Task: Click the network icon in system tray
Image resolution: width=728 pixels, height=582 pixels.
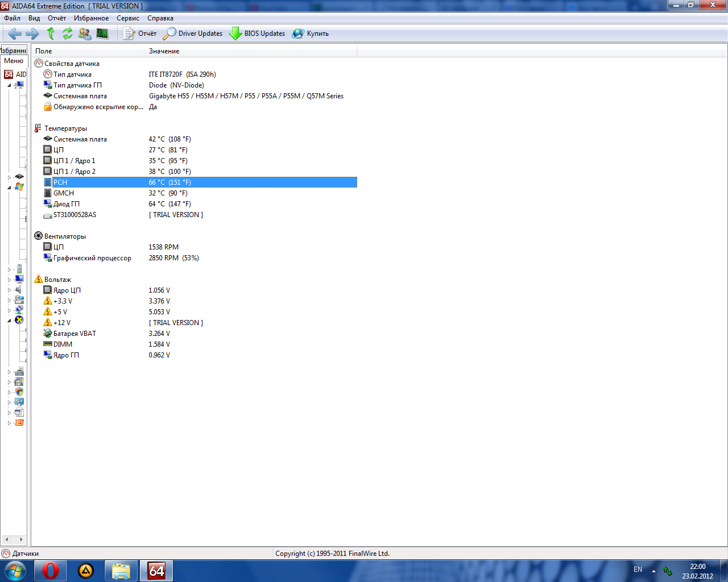Action: point(668,571)
